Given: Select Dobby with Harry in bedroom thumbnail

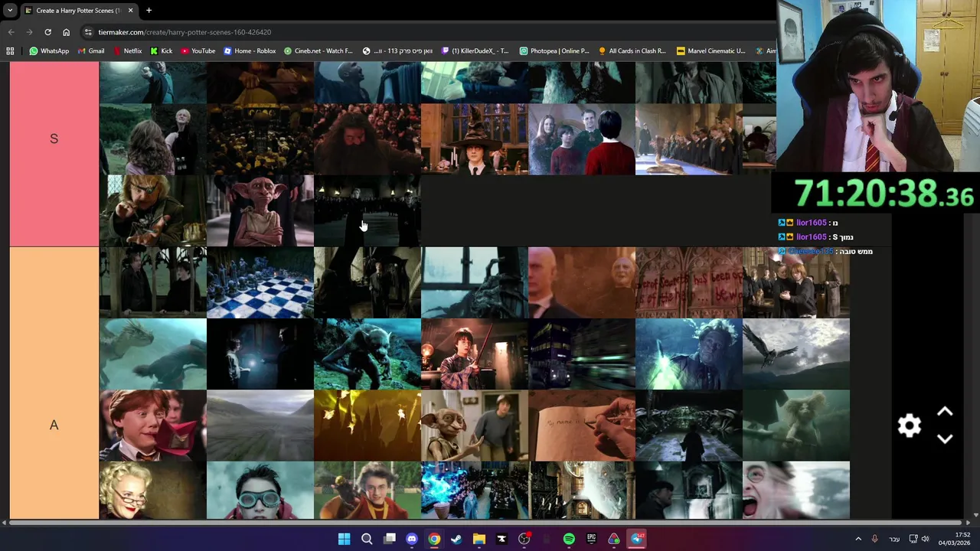Looking at the screenshot, I should click(475, 425).
